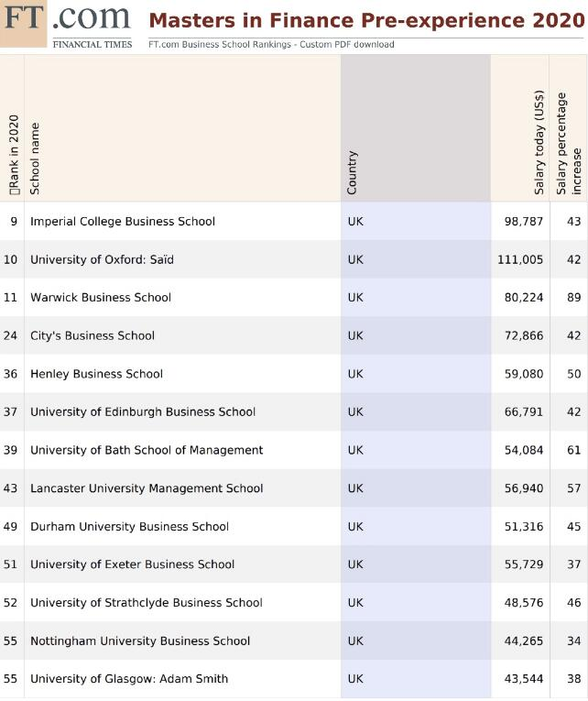Click University of Edinburgh Business School
Screen dimensions: 588x701
pos(143,412)
